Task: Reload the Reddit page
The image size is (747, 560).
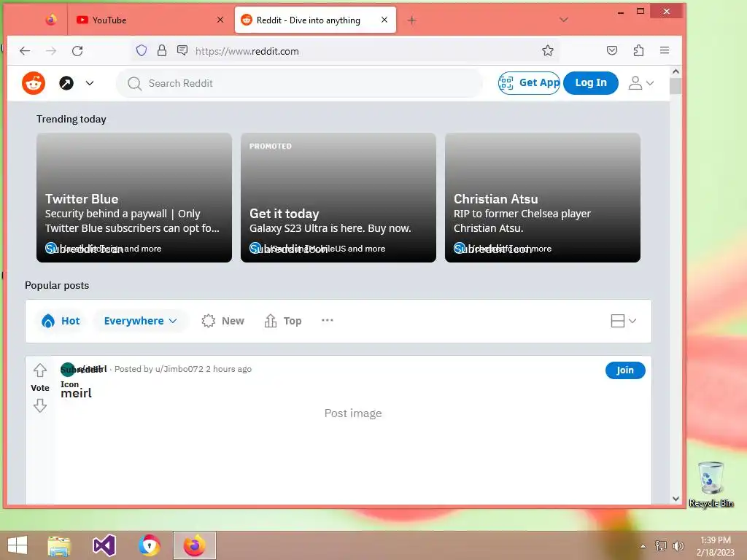Action: 77,50
